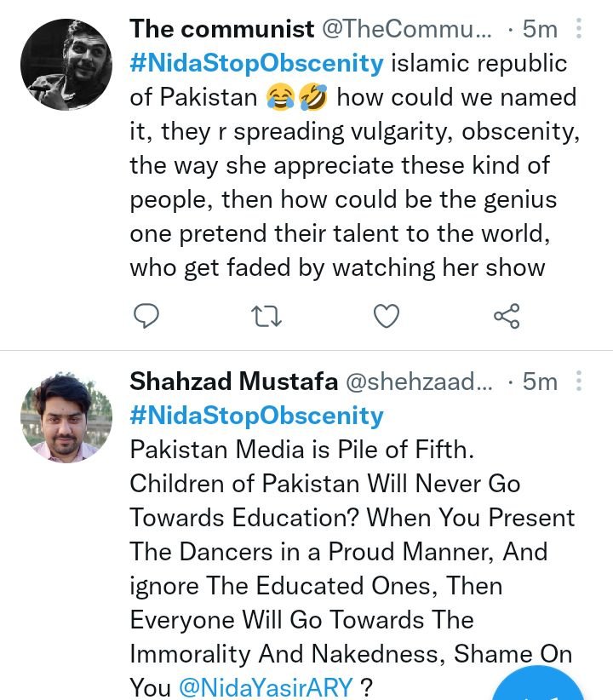The height and width of the screenshot is (700, 613).
Task: Like The communist's tweet
Action: [x=387, y=317]
